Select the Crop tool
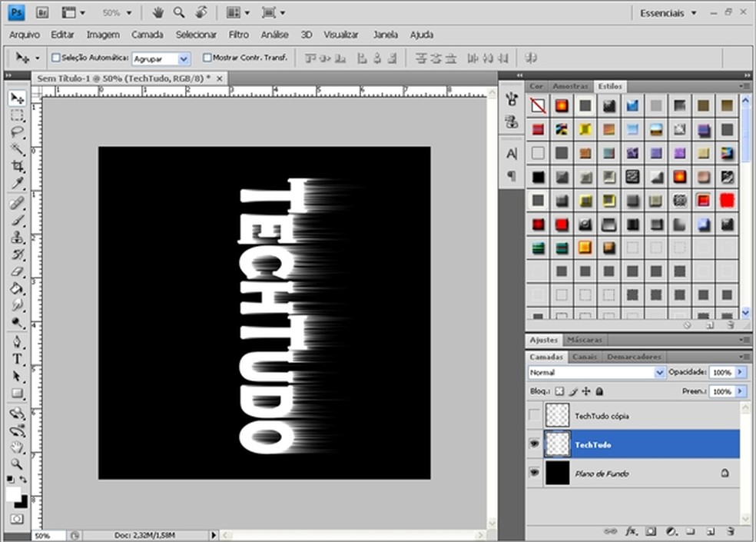 [17, 166]
